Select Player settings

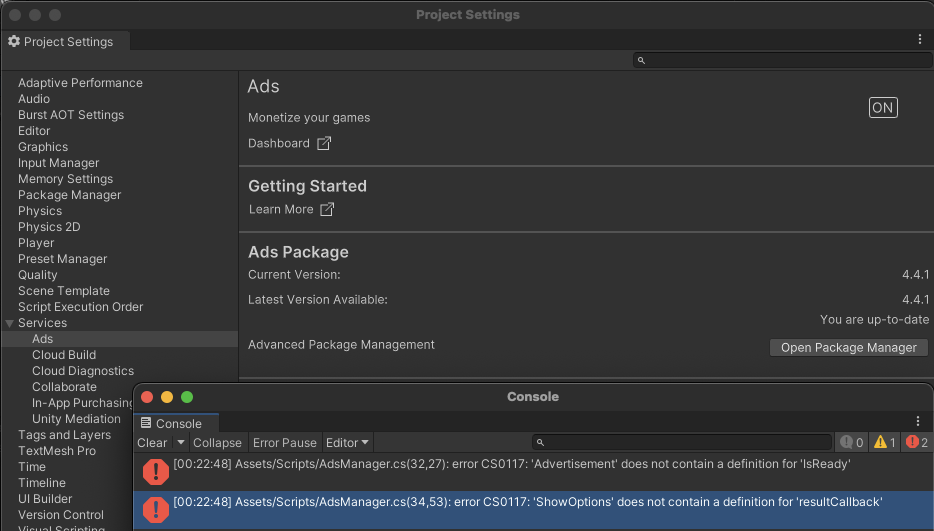point(36,243)
